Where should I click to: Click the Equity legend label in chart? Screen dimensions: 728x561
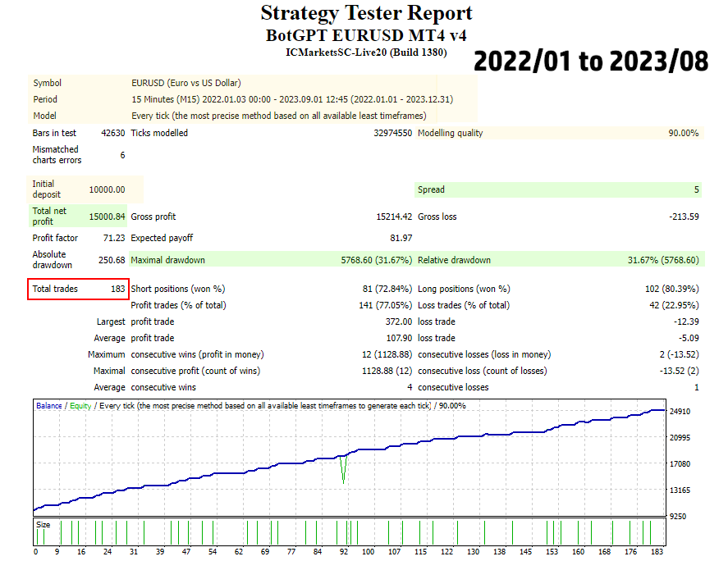click(80, 405)
